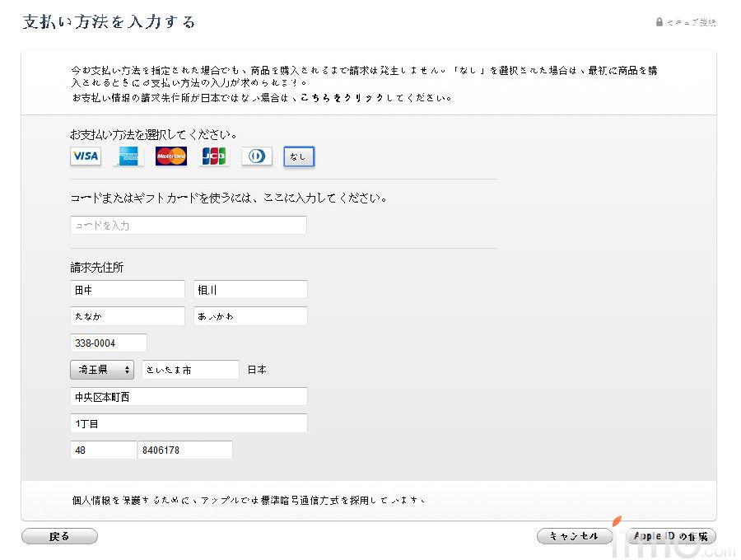Select the VISA card payment icon
The height and width of the screenshot is (560, 741).
(x=86, y=156)
